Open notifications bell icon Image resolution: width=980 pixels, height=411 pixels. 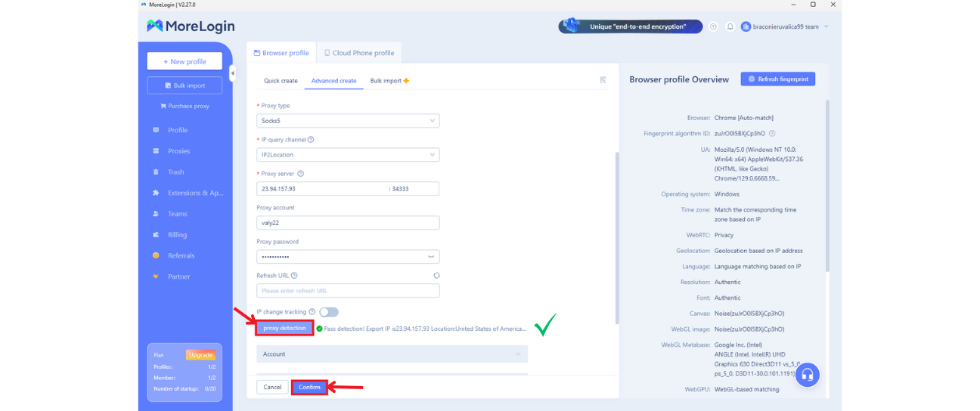click(730, 26)
